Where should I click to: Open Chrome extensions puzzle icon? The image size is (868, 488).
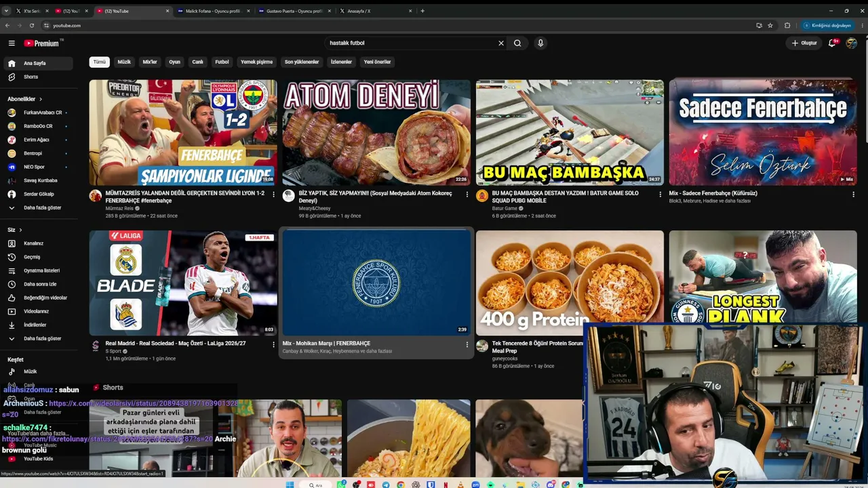click(787, 25)
